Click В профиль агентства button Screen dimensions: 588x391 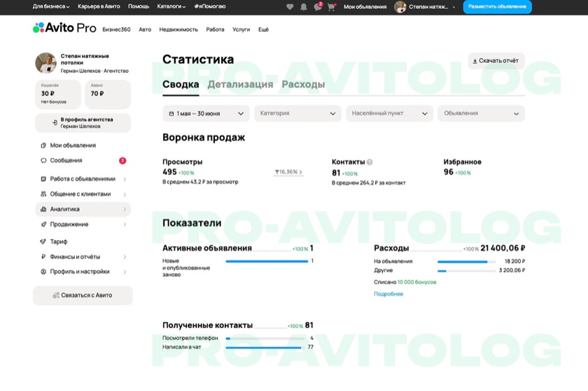point(83,122)
